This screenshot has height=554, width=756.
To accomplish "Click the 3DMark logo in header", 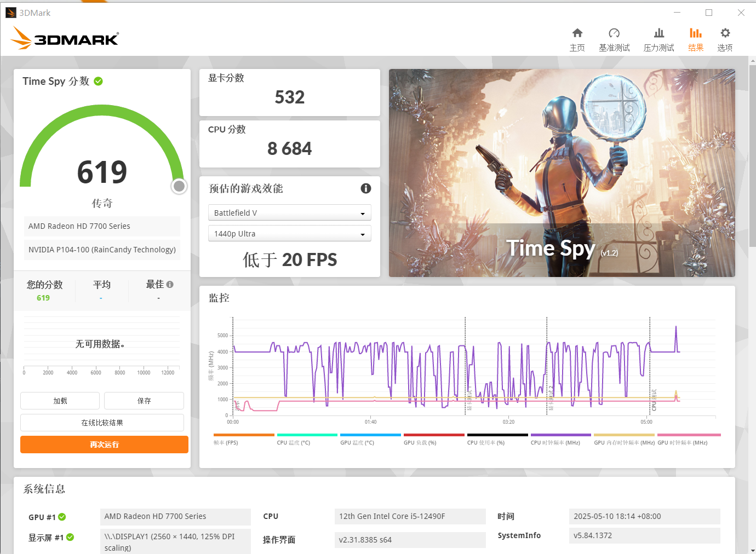I will (64, 38).
